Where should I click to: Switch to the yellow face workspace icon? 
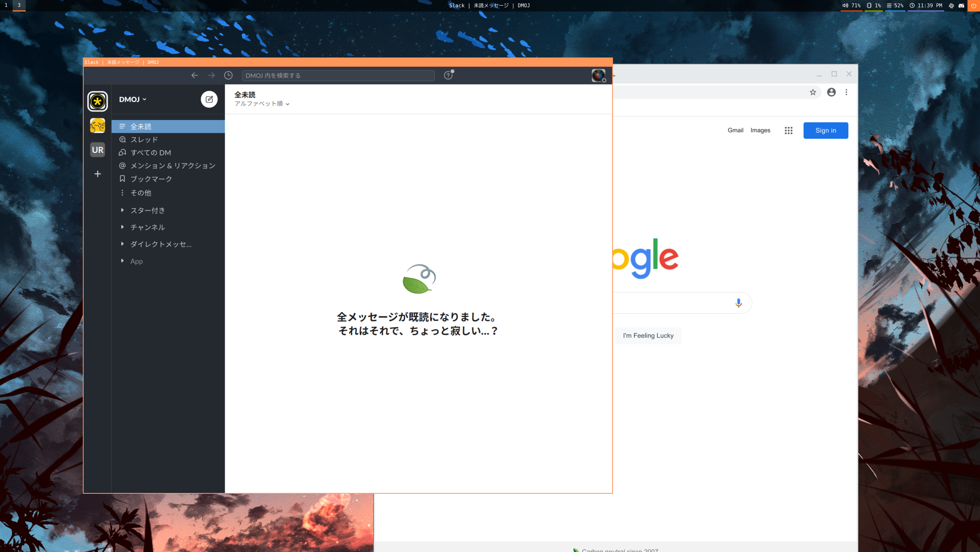[x=98, y=126]
